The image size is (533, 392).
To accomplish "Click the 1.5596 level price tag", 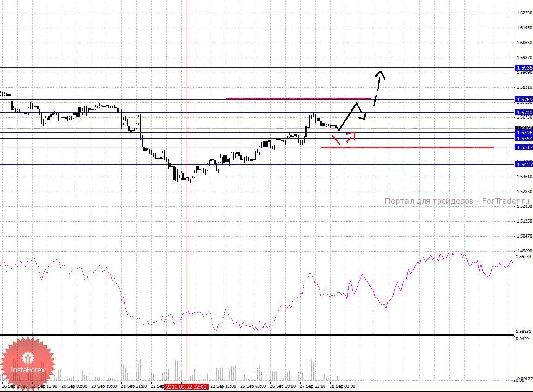I will [x=524, y=133].
